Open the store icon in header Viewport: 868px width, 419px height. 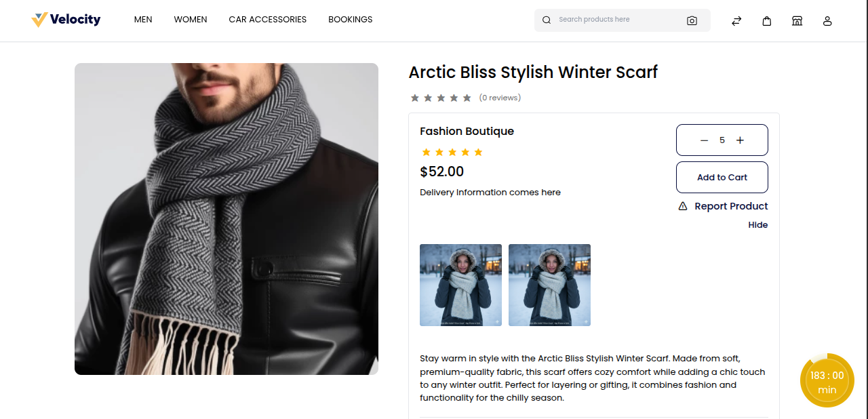(x=797, y=21)
